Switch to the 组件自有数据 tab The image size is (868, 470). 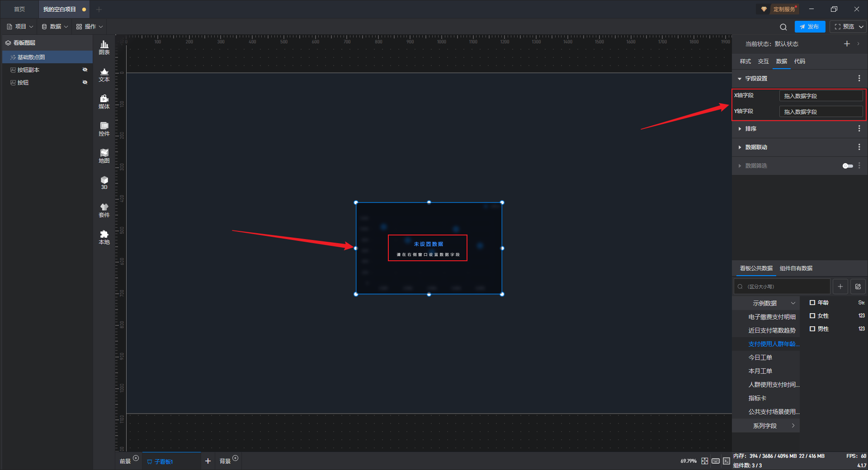796,268
